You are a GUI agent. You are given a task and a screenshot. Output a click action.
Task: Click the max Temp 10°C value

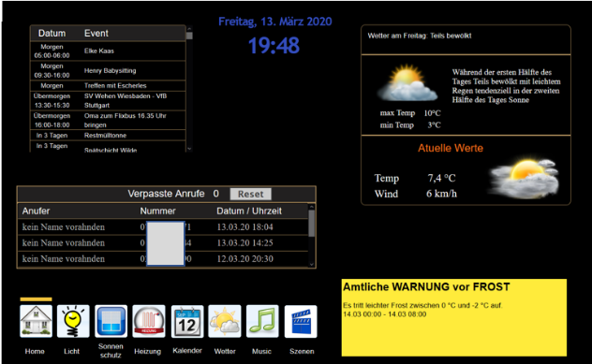pos(433,113)
